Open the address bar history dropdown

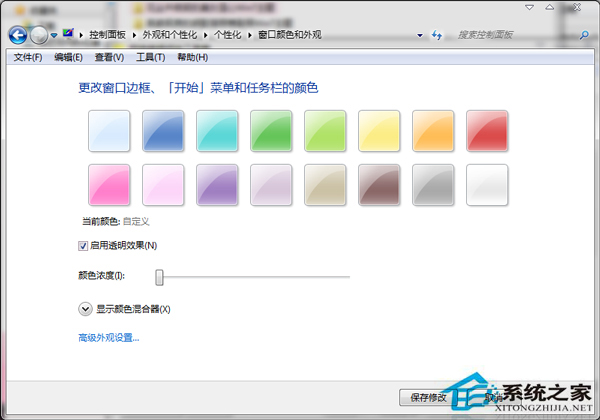420,36
